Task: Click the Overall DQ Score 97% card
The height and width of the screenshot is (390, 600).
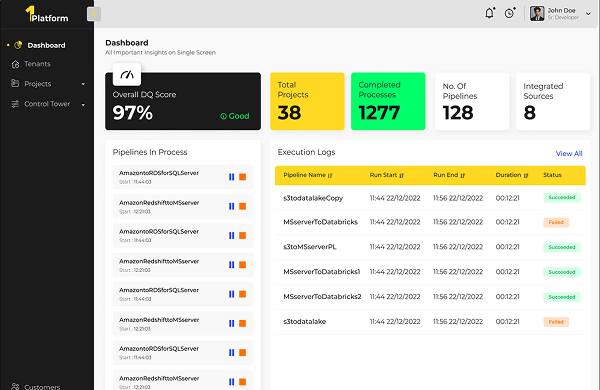Action: [183, 101]
